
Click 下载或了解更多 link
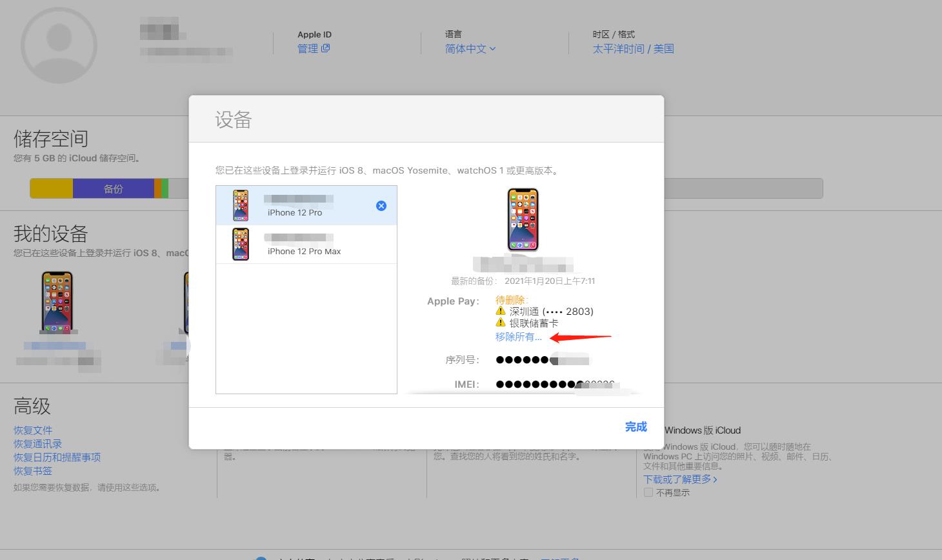[x=680, y=479]
